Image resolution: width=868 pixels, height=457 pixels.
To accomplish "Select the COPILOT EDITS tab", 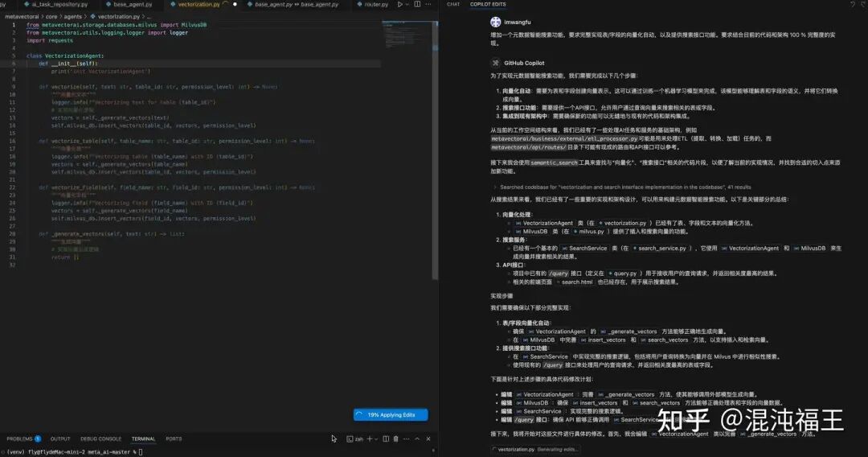I will (488, 5).
